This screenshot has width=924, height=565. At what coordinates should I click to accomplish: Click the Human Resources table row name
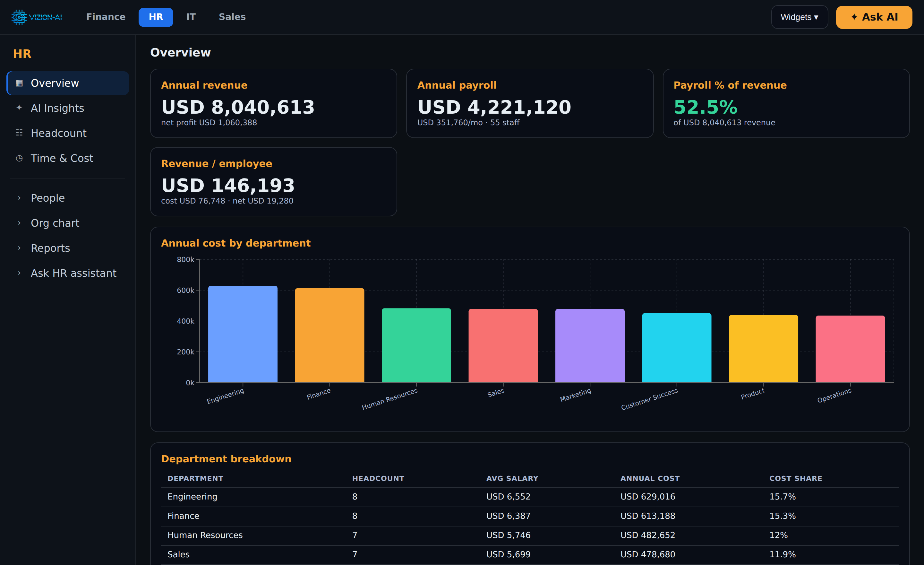[x=205, y=535]
